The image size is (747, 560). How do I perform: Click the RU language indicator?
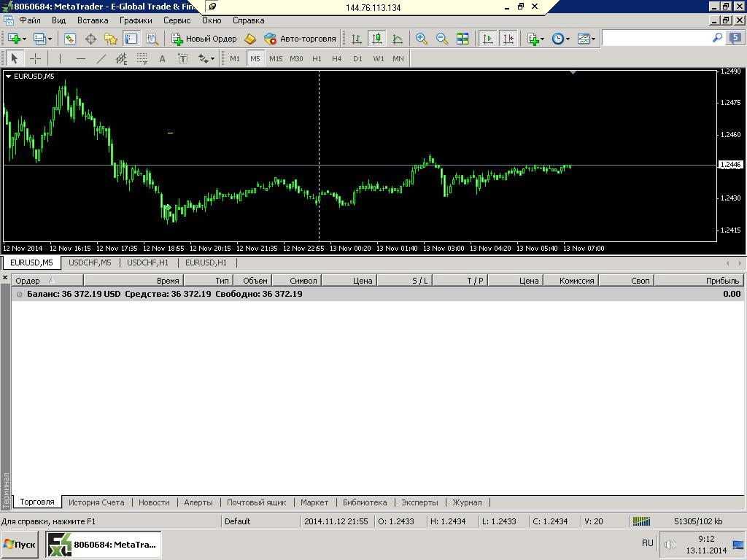click(648, 543)
